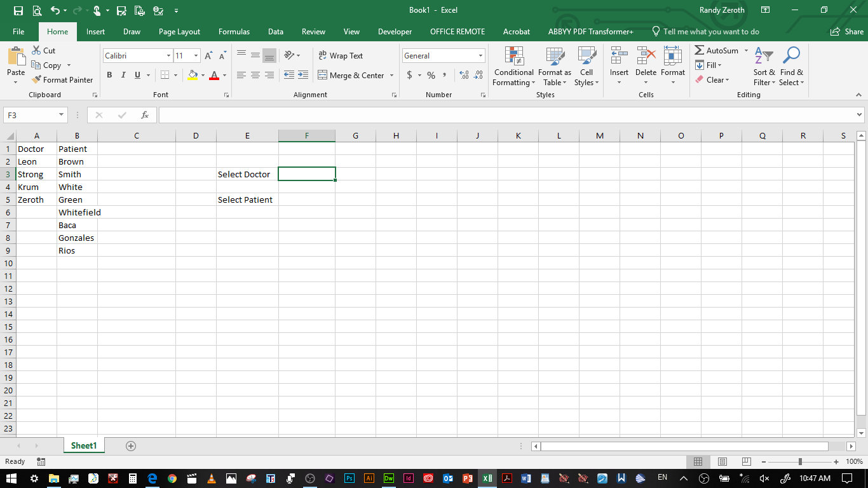Image resolution: width=868 pixels, height=488 pixels.
Task: Toggle center alignment
Action: 255,75
